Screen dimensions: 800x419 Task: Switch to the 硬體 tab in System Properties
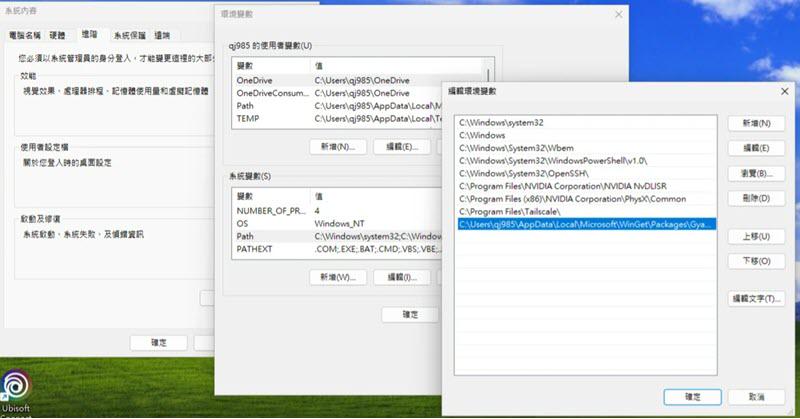57,35
